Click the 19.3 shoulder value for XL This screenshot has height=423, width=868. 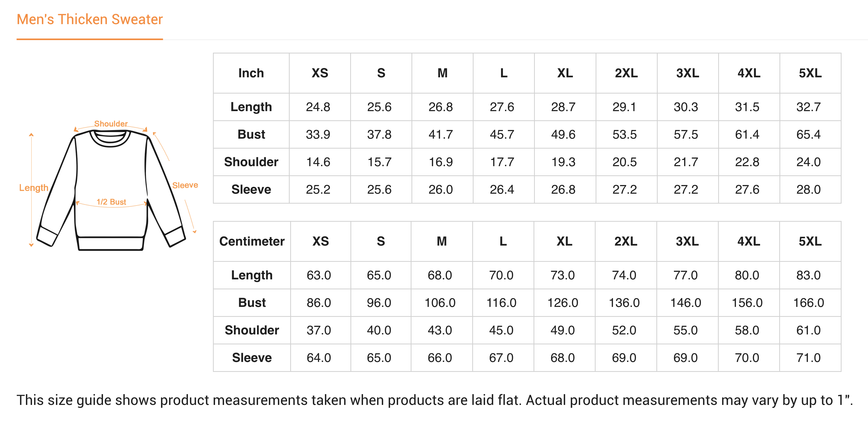[563, 162]
